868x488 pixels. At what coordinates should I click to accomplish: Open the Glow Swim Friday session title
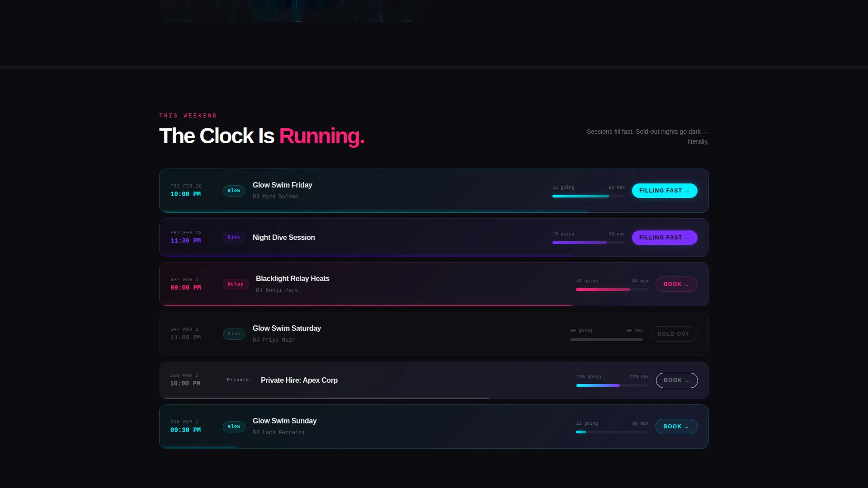click(x=283, y=185)
